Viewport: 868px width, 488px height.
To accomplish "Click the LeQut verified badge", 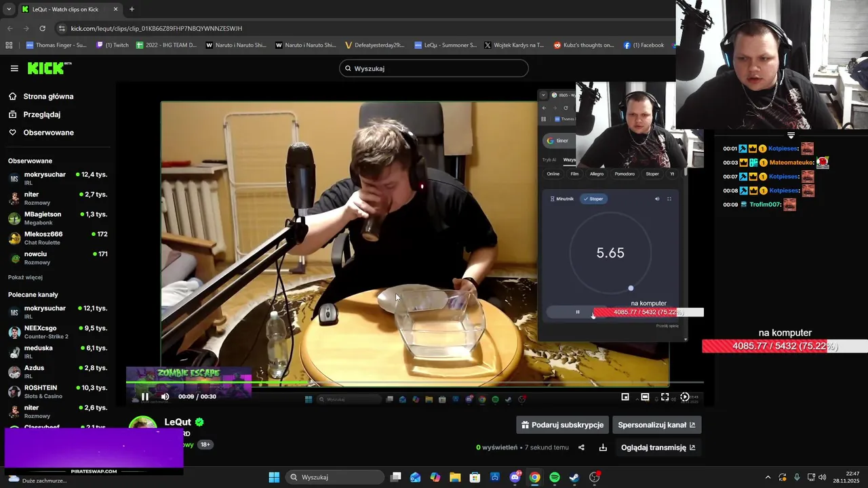I will (199, 422).
